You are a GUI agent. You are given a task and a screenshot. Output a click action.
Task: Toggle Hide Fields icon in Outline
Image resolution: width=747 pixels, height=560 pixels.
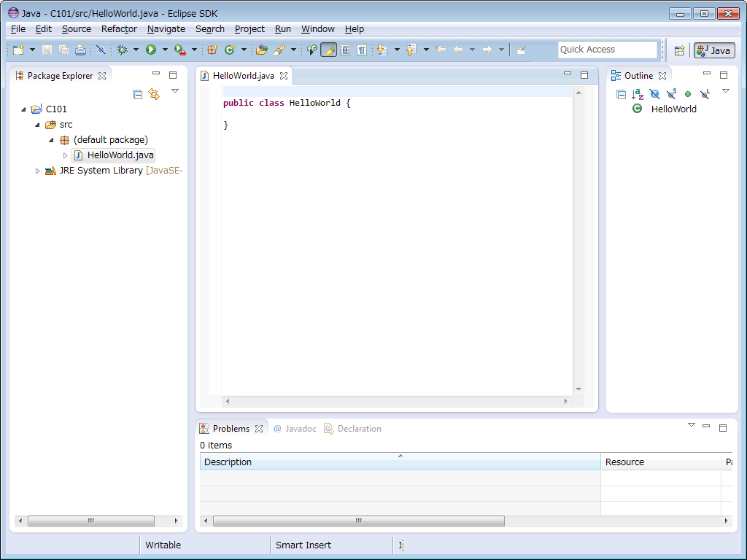pos(654,94)
